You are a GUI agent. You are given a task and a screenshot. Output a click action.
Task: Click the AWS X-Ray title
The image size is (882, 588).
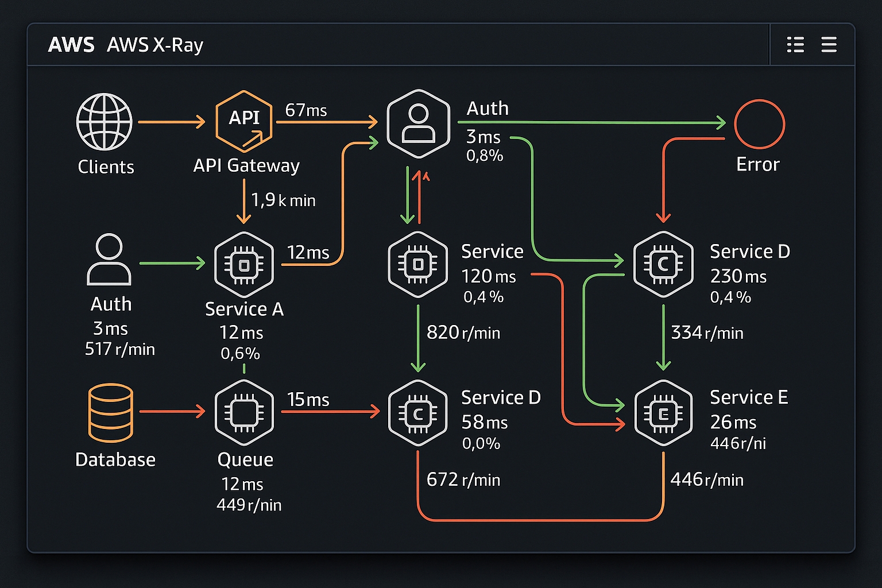(x=155, y=45)
